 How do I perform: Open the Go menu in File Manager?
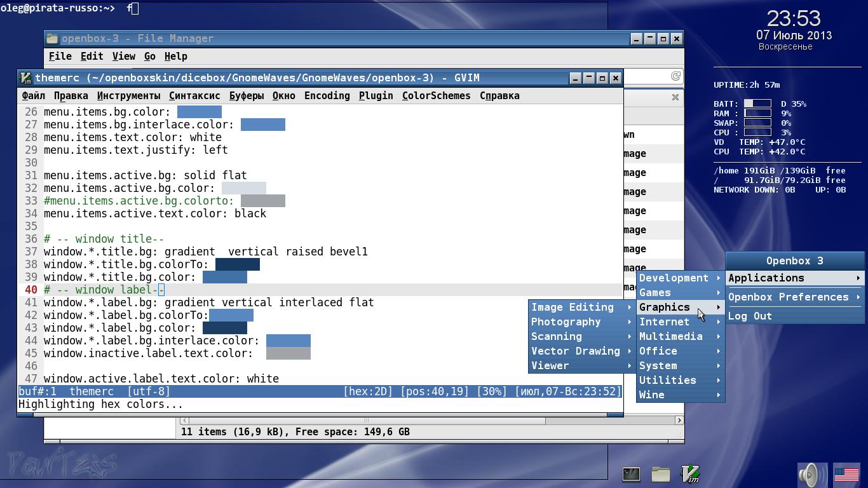[150, 57]
